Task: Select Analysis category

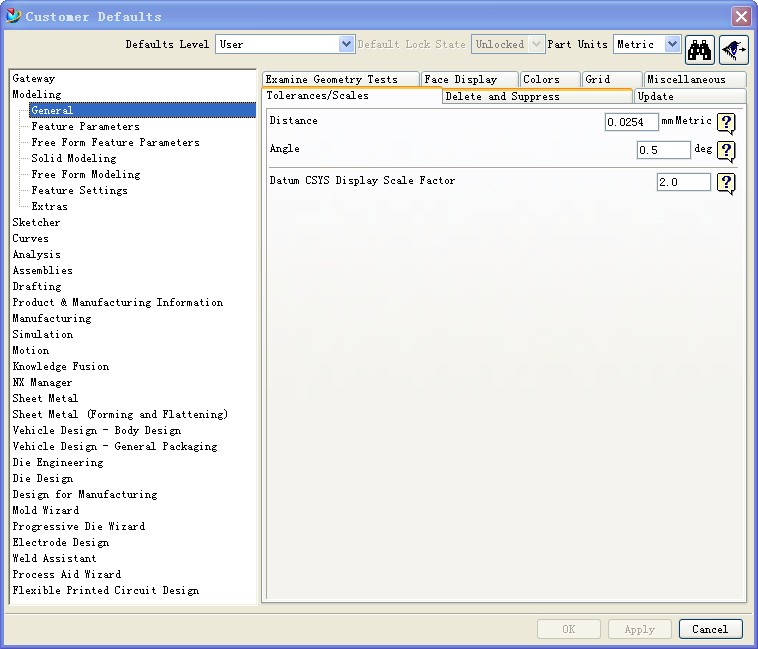Action: click(x=37, y=254)
